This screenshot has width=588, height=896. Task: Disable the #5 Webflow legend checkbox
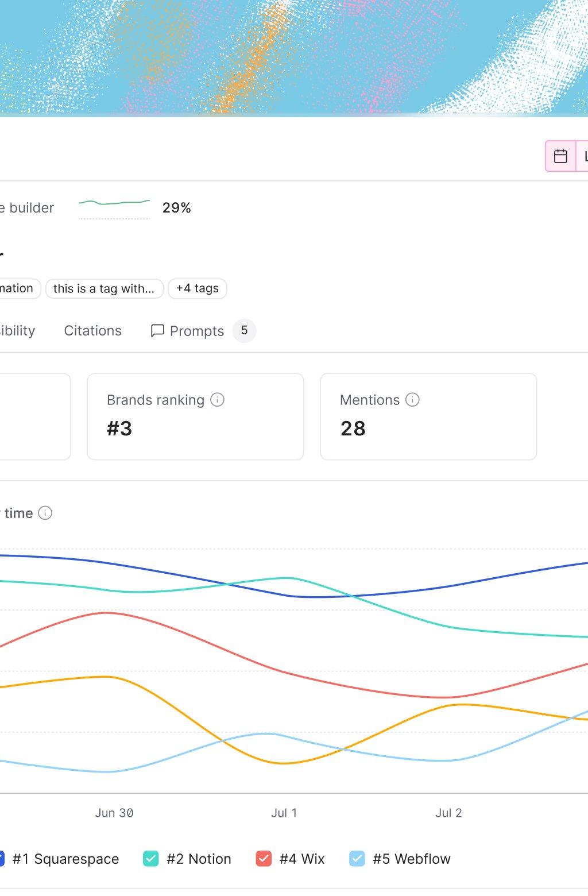(x=357, y=859)
